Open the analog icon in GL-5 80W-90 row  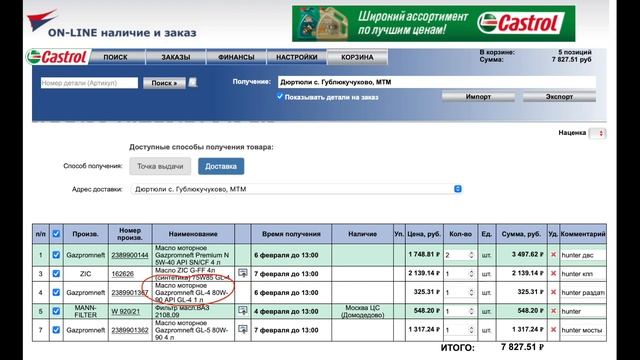click(x=243, y=329)
